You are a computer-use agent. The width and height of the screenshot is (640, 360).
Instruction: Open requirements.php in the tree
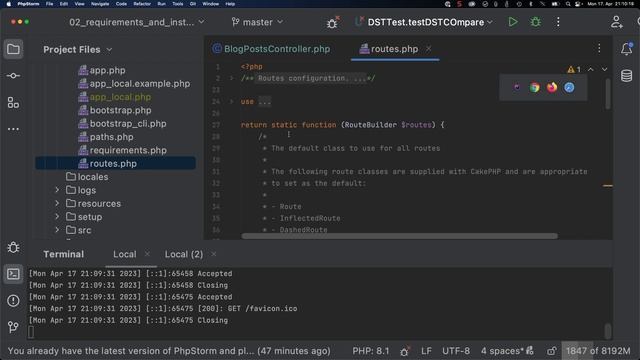(x=122, y=150)
